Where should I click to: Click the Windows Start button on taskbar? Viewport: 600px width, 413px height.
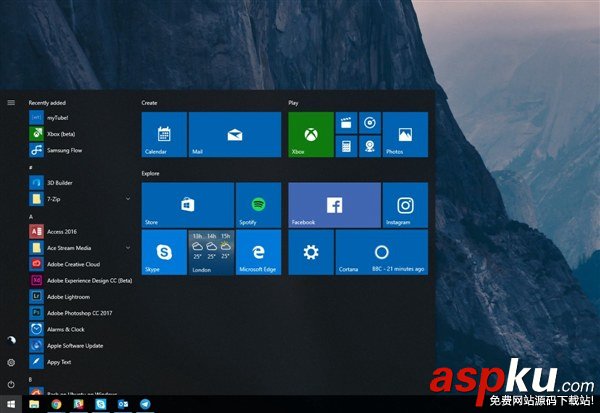point(11,404)
